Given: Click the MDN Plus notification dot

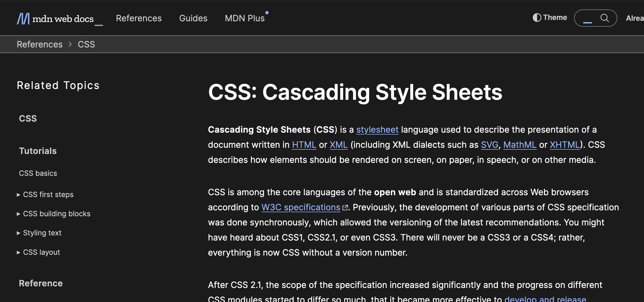Looking at the screenshot, I should (267, 13).
